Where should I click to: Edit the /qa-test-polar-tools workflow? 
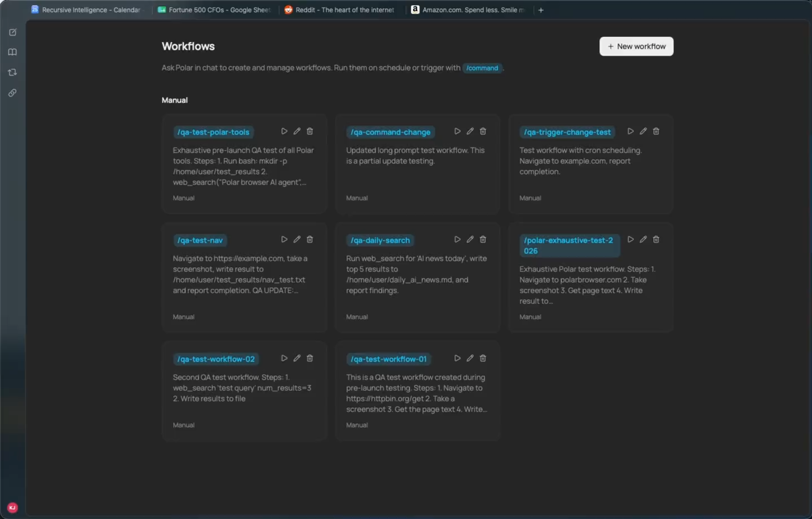pos(297,131)
